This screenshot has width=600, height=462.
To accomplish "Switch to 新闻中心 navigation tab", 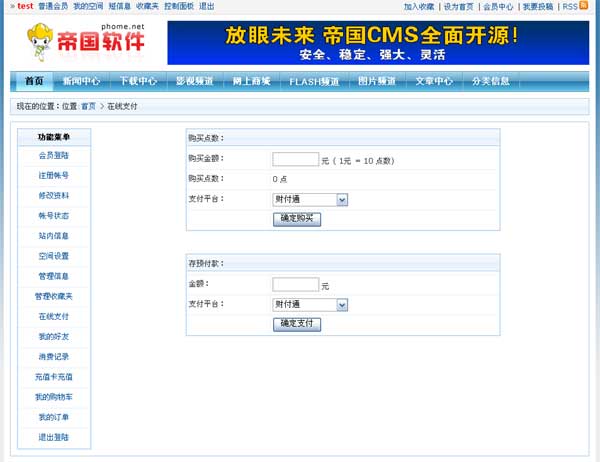I will coord(81,81).
